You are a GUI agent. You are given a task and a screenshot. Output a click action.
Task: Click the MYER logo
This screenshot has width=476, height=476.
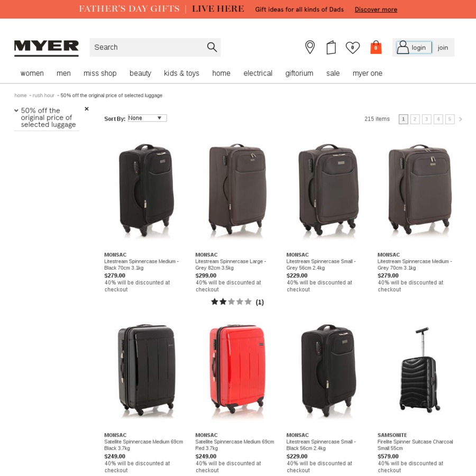[47, 48]
